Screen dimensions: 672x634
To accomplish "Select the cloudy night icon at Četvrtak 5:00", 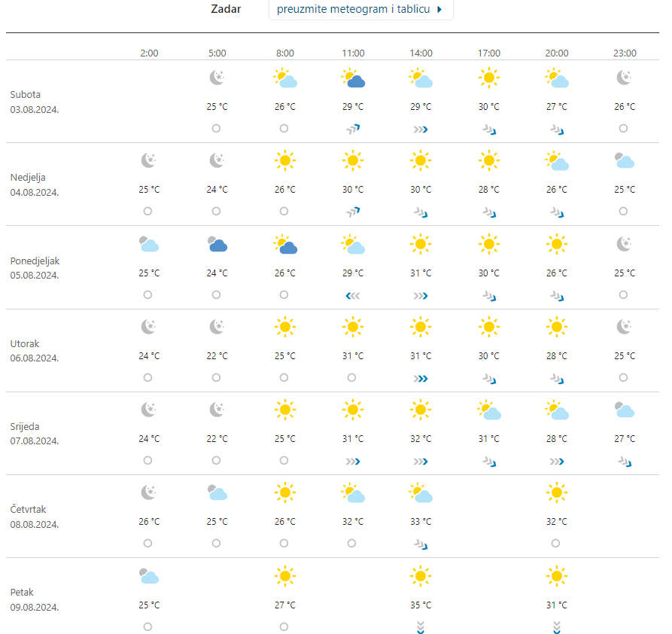I will (x=217, y=493).
